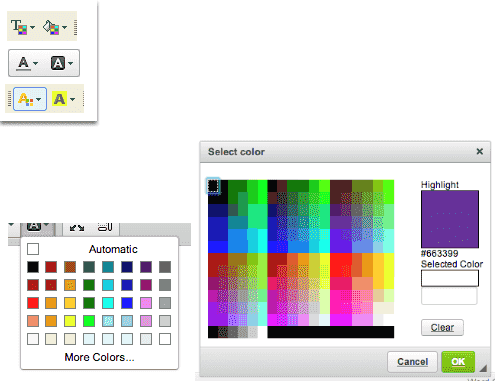Click the Maximize arrows icon above the palette

[x=77, y=228]
